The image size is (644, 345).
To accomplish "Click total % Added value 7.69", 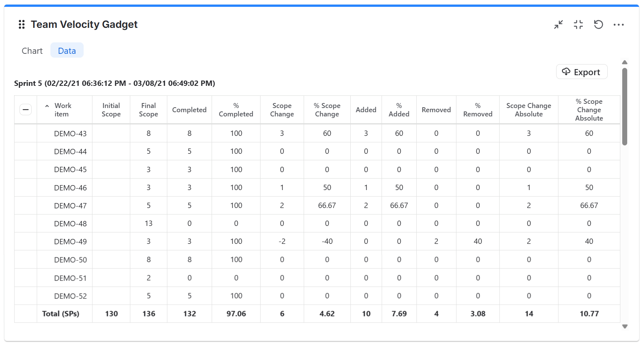I will (399, 314).
